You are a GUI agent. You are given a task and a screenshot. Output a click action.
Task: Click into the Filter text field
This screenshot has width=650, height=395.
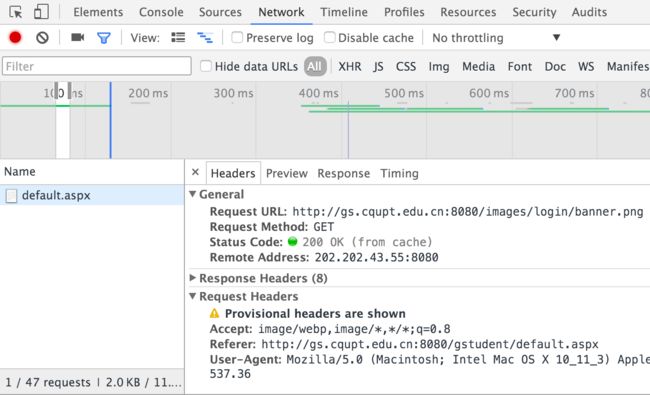point(97,66)
